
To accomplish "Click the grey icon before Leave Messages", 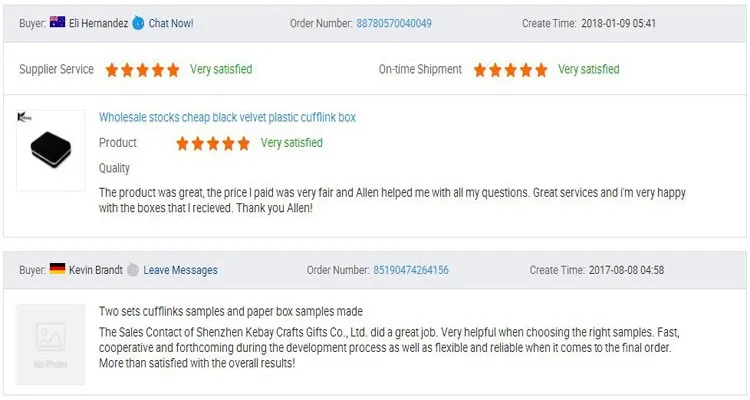I will (x=132, y=270).
